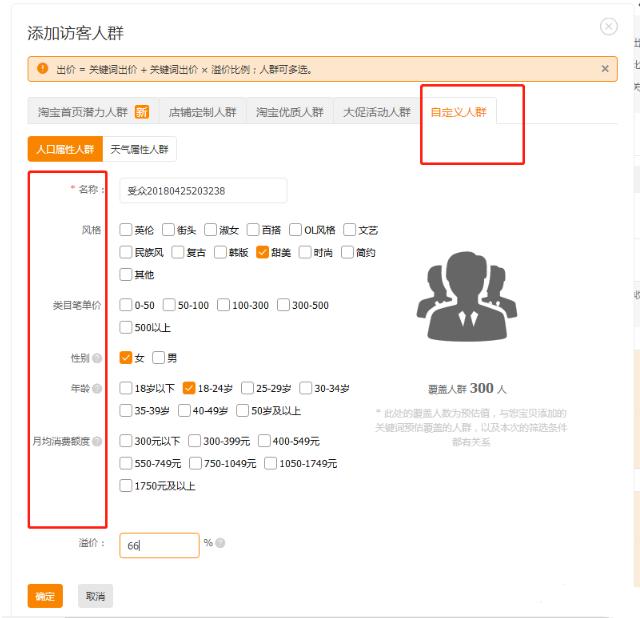
Task: Close the 添加访客人群 dialog with X icon
Action: point(608,27)
